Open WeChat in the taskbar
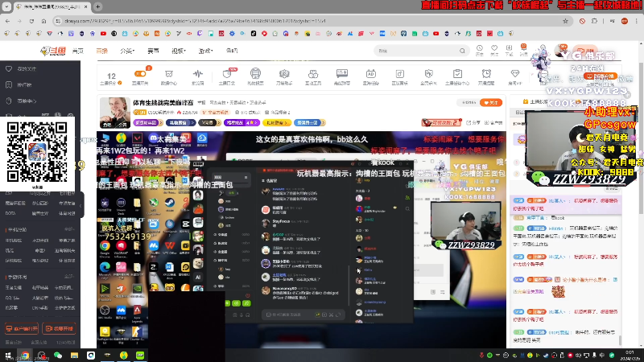The height and width of the screenshot is (362, 644). 58,355
